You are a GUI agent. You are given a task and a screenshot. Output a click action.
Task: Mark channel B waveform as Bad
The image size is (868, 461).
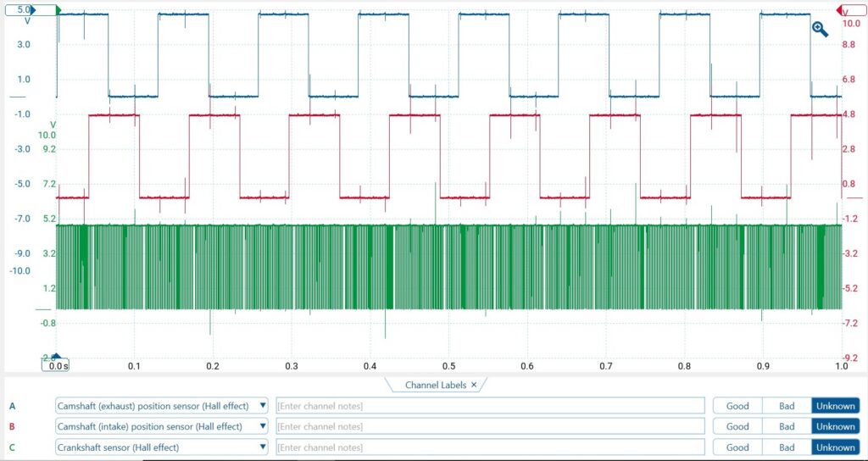pos(787,426)
